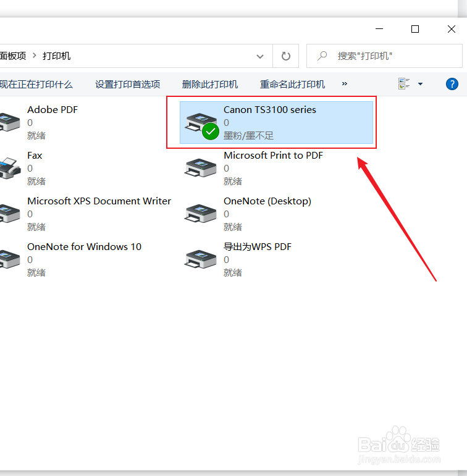This screenshot has width=467, height=476.
Task: Open the view options dropdown arrow
Action: pos(420,84)
